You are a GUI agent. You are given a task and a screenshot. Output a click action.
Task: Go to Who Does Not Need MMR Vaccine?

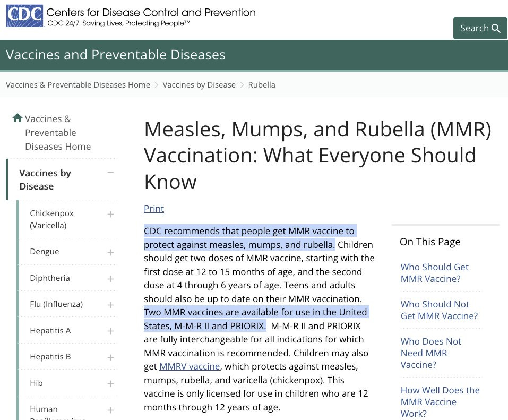click(x=431, y=353)
